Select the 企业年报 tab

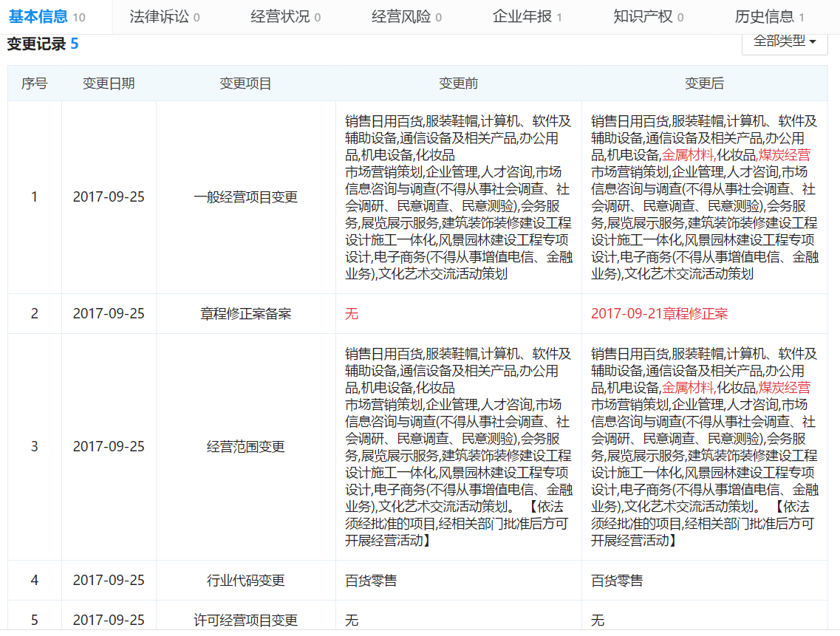[527, 17]
